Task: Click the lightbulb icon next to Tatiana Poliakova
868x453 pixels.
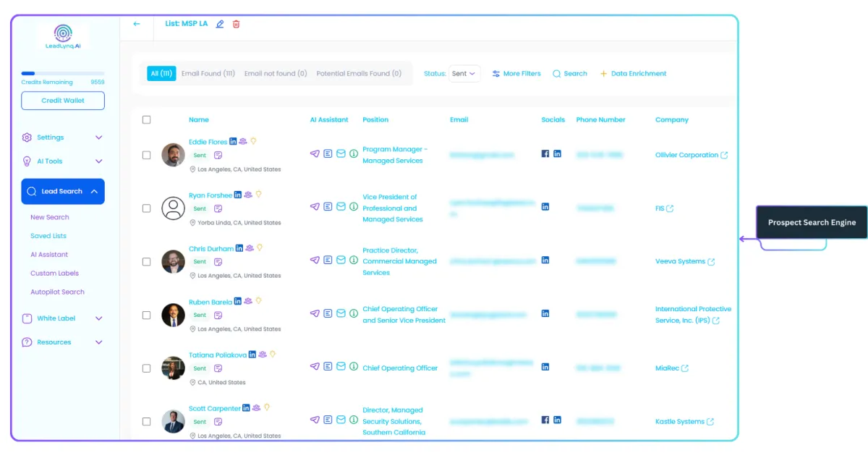Action: pyautogui.click(x=273, y=355)
